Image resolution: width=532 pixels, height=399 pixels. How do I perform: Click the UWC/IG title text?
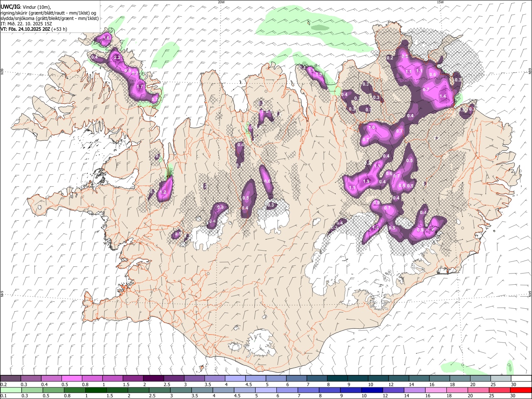coord(10,7)
